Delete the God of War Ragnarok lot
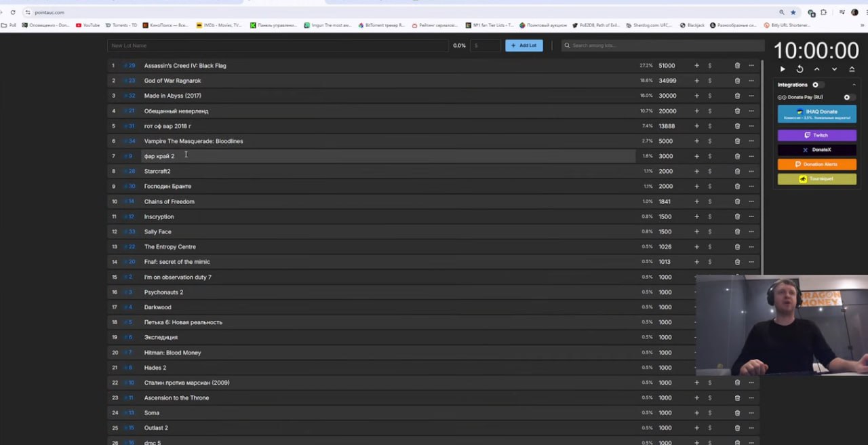The width and height of the screenshot is (868, 445). point(737,81)
